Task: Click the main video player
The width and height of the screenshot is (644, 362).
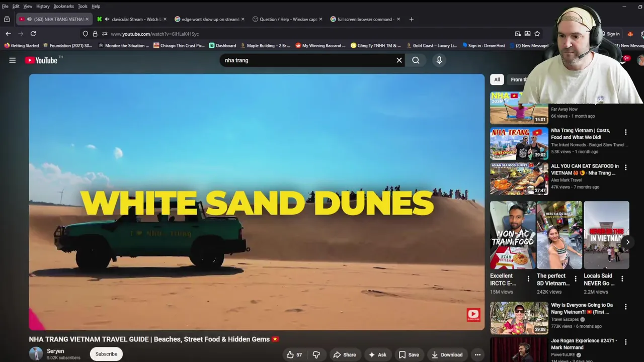Action: pyautogui.click(x=257, y=202)
